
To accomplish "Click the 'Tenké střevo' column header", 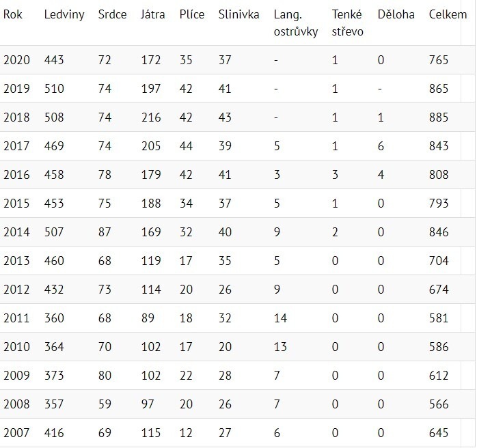I will (x=348, y=23).
